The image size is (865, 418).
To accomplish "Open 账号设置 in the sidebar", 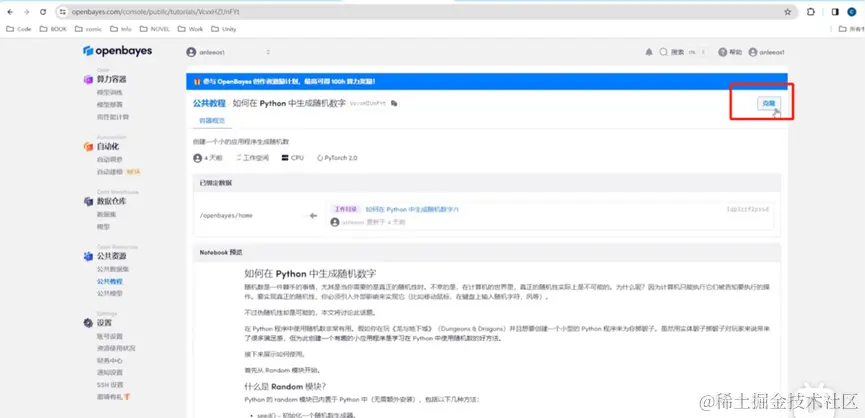I will tap(109, 336).
